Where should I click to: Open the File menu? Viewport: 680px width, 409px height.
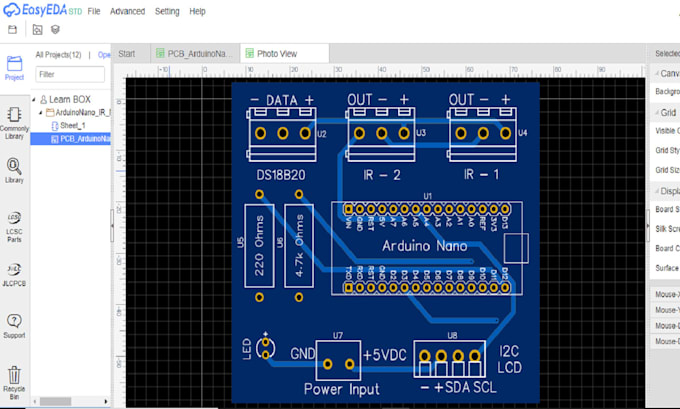[94, 11]
